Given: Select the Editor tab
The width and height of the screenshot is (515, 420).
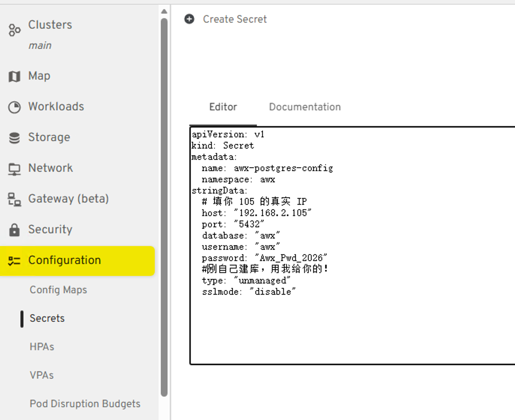Looking at the screenshot, I should click(x=223, y=107).
